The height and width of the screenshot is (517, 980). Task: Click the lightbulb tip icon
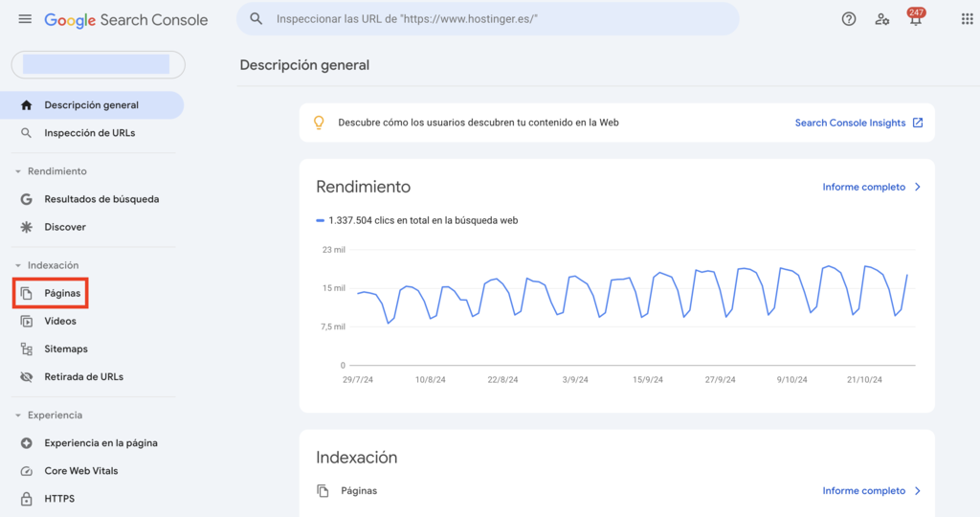(x=320, y=123)
